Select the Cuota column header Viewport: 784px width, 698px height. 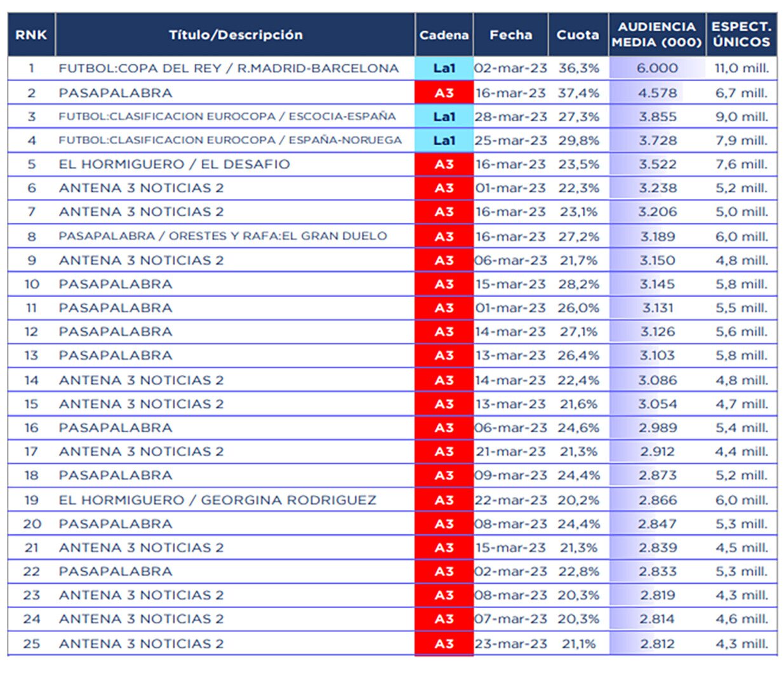[578, 35]
